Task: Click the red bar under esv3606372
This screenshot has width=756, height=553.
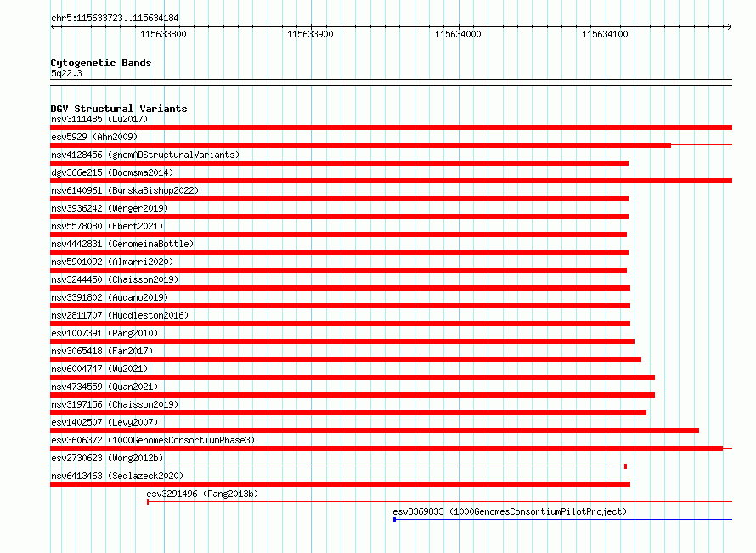Action: click(386, 449)
